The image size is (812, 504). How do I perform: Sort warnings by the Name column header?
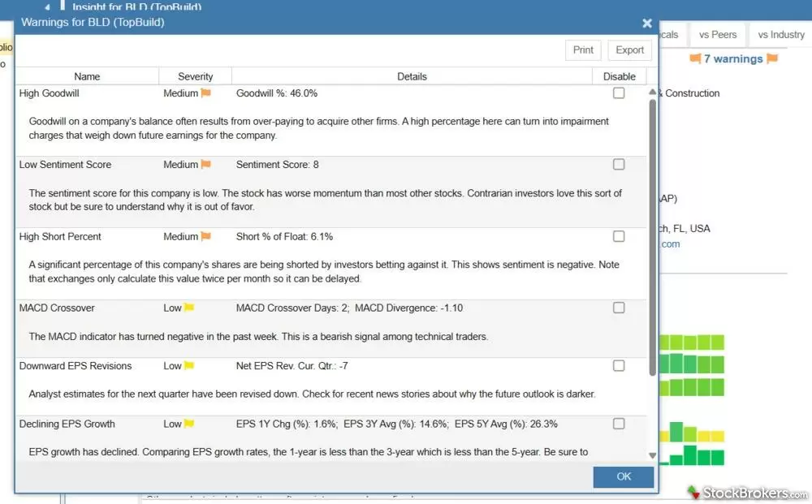tap(87, 76)
